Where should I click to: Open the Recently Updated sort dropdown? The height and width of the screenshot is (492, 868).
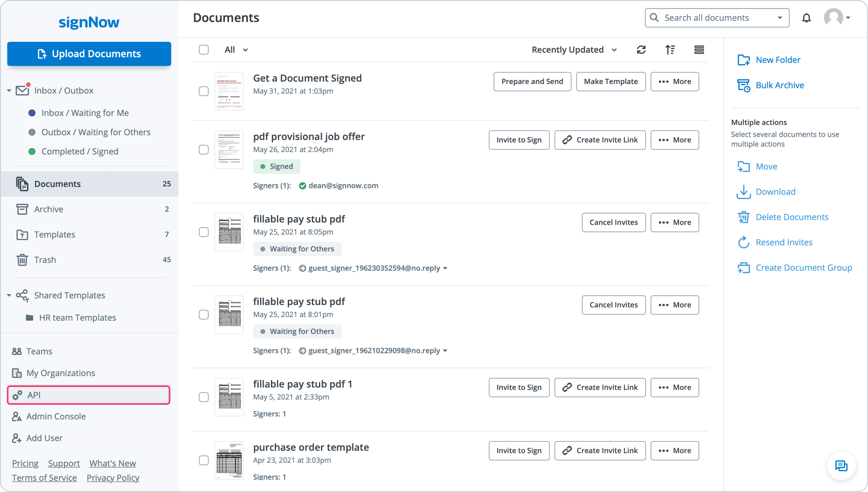tap(574, 50)
